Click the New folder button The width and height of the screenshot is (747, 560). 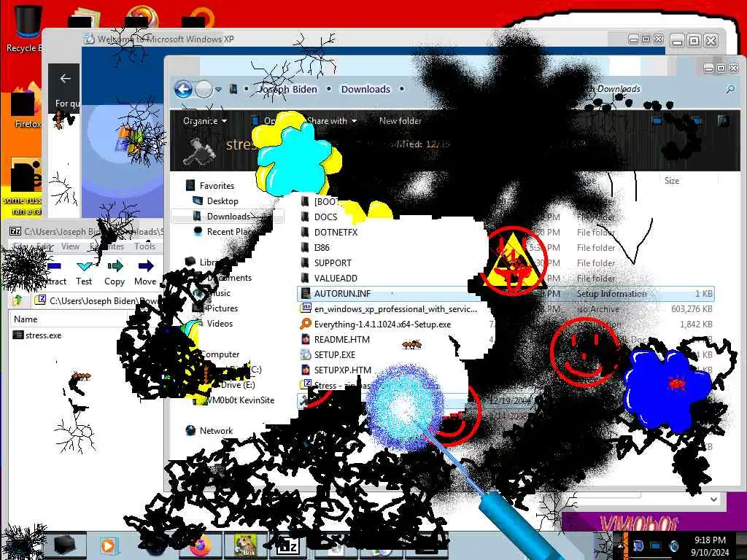[x=400, y=121]
